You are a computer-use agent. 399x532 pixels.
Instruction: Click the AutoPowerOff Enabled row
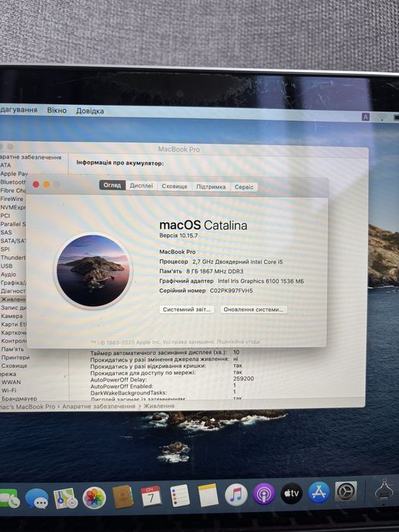tap(163, 386)
